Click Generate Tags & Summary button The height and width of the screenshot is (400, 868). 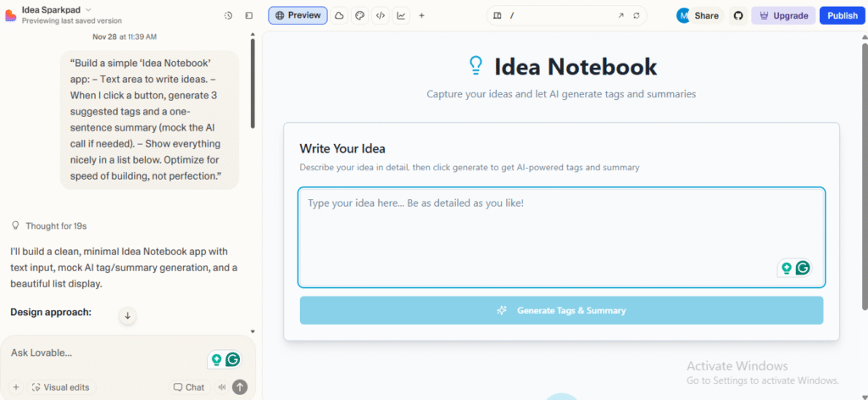[x=561, y=310]
